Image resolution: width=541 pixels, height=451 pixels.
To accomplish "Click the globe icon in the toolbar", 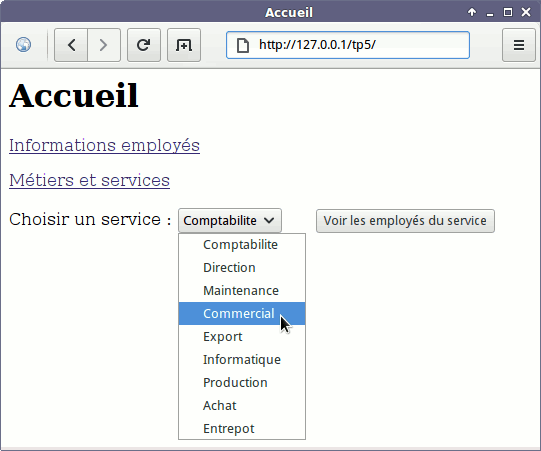I will pyautogui.click(x=23, y=45).
